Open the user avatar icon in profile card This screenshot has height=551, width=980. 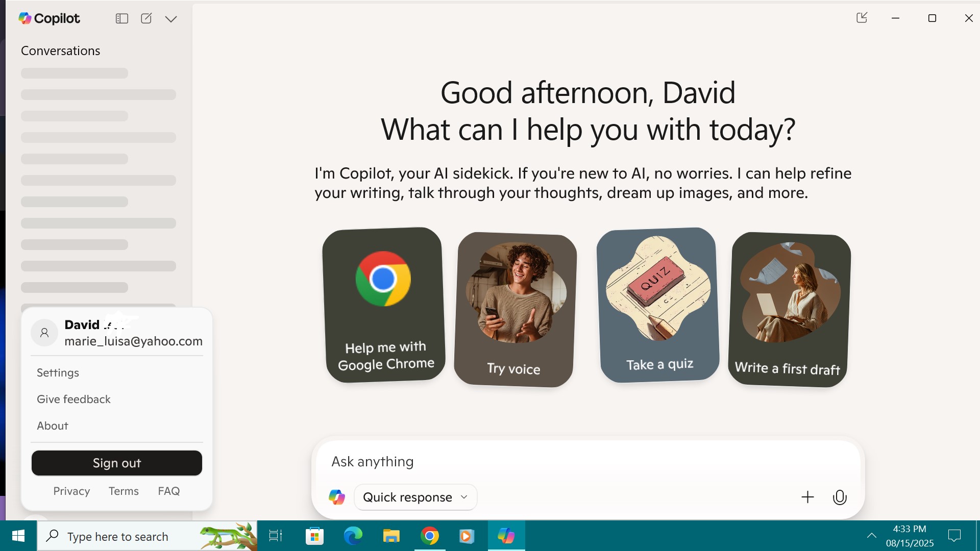tap(44, 333)
